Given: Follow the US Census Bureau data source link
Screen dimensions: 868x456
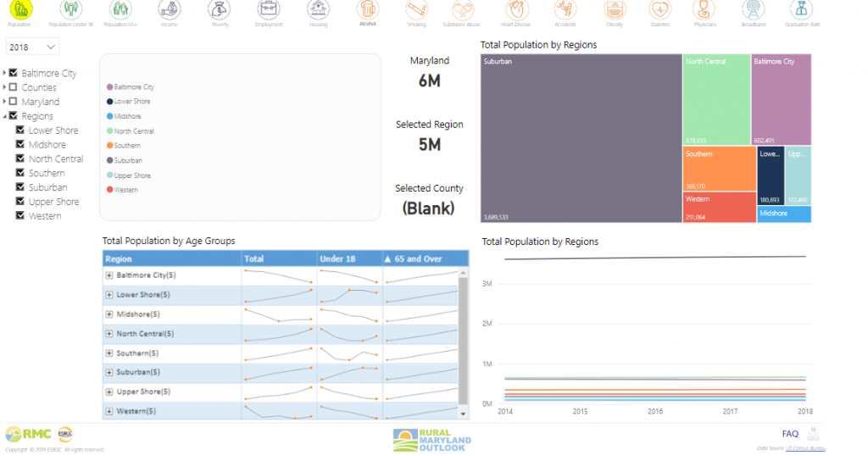Looking at the screenshot, I should pyautogui.click(x=806, y=448).
